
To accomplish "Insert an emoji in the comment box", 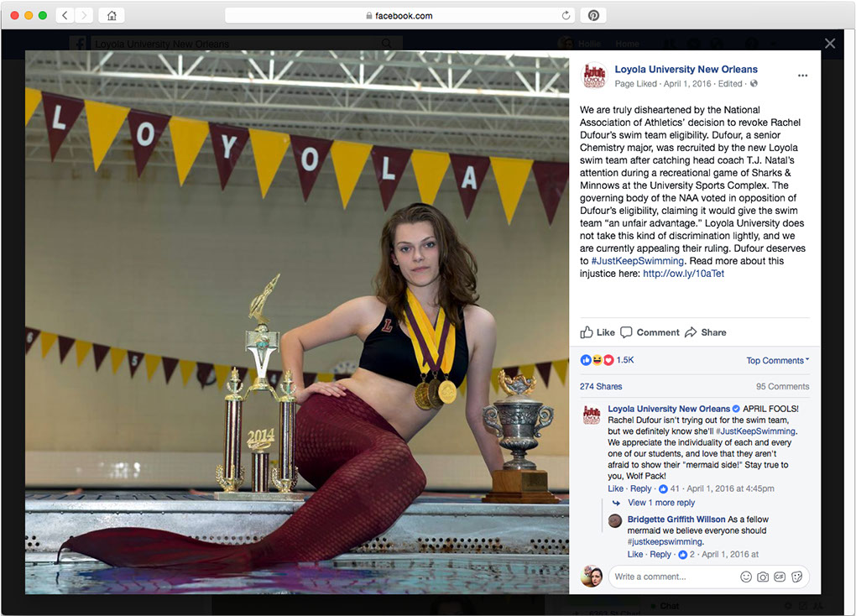I will tap(746, 577).
